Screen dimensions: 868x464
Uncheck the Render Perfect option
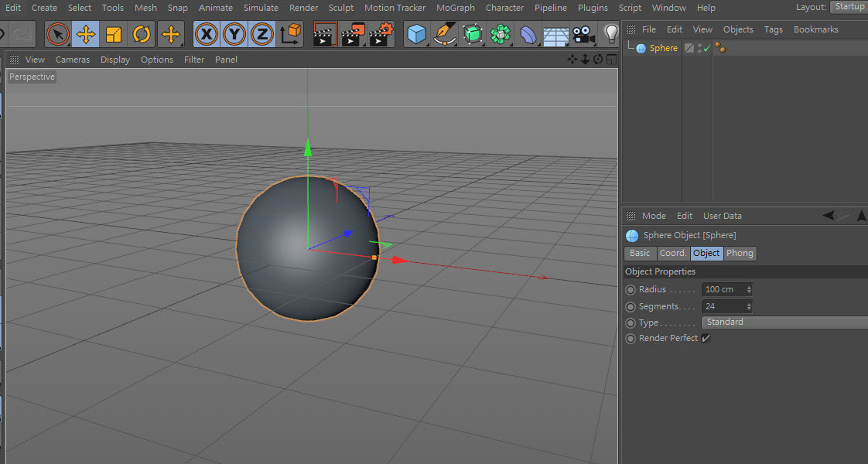coord(705,338)
